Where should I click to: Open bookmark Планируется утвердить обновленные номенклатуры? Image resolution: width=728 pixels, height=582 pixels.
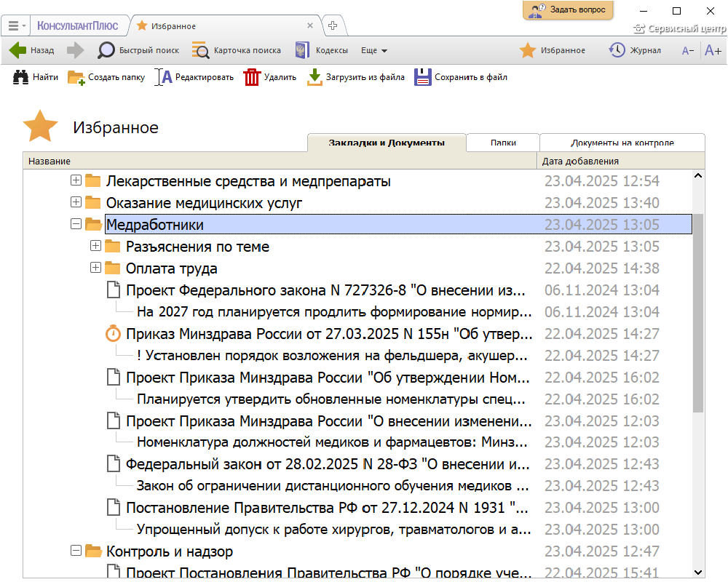331,399
